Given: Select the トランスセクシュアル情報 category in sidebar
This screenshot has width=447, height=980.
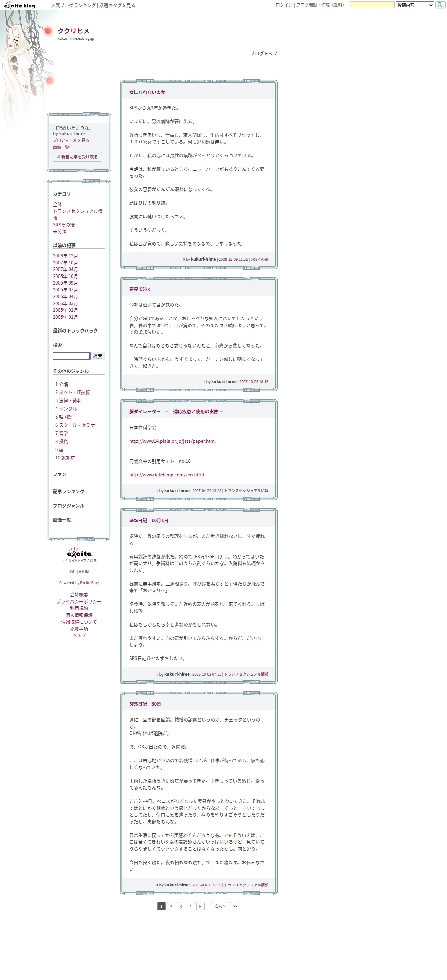Looking at the screenshot, I should pyautogui.click(x=78, y=215).
